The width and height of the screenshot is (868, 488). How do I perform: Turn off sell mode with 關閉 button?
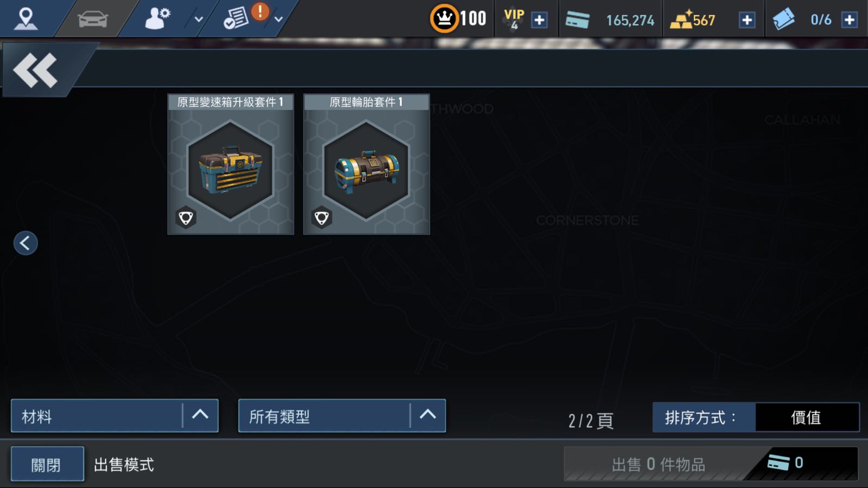click(47, 464)
